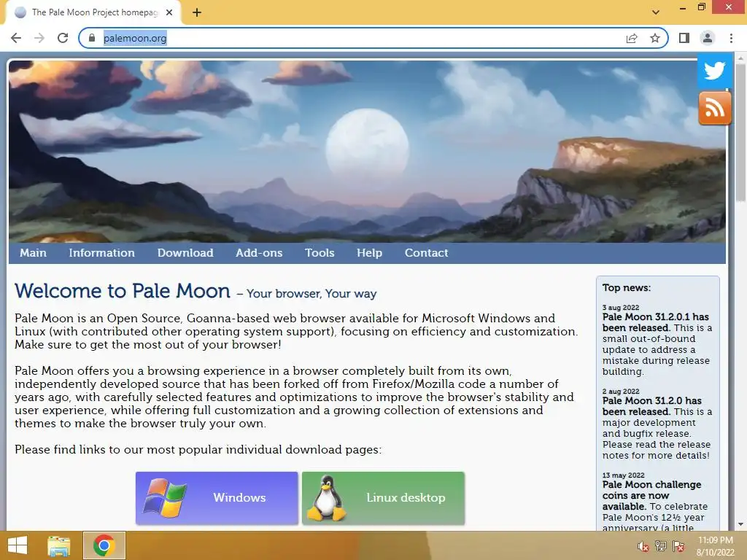747x560 pixels.
Task: Open the orange RSS feed icon
Action: click(x=715, y=108)
